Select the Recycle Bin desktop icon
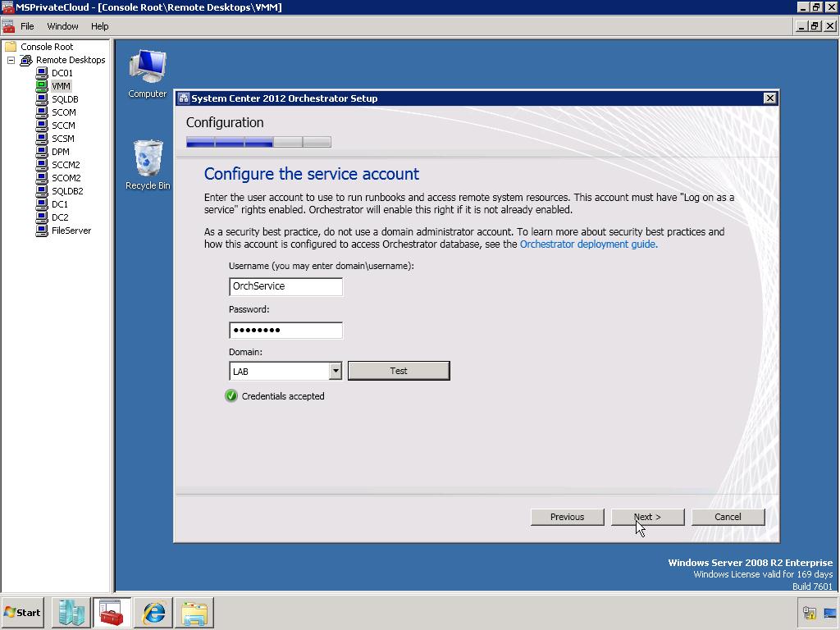840x630 pixels. click(x=148, y=165)
